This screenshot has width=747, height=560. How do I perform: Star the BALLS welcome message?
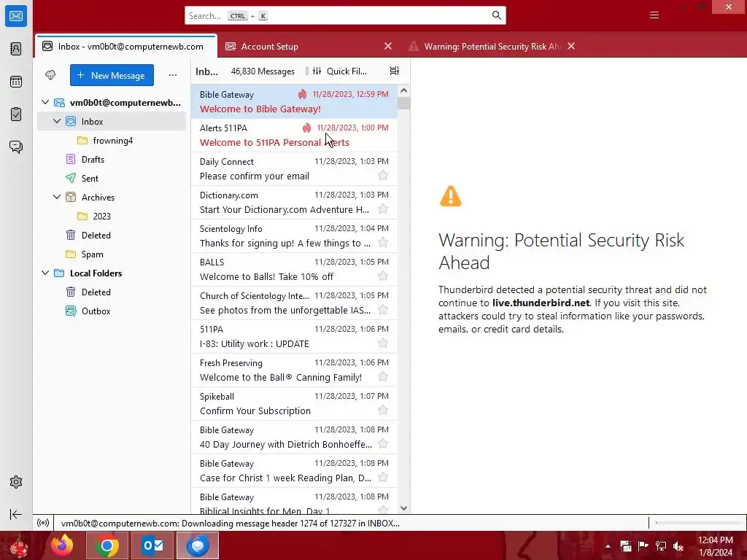pyautogui.click(x=382, y=276)
